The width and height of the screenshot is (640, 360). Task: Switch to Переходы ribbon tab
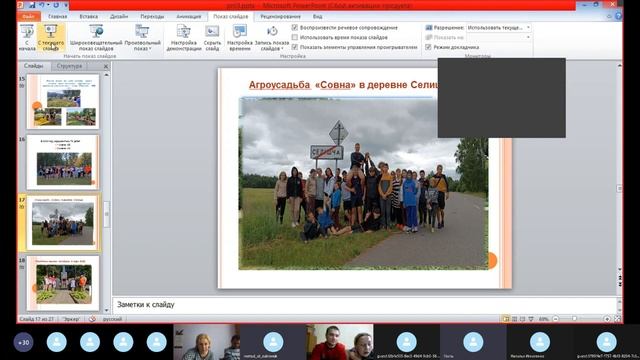pos(152,16)
